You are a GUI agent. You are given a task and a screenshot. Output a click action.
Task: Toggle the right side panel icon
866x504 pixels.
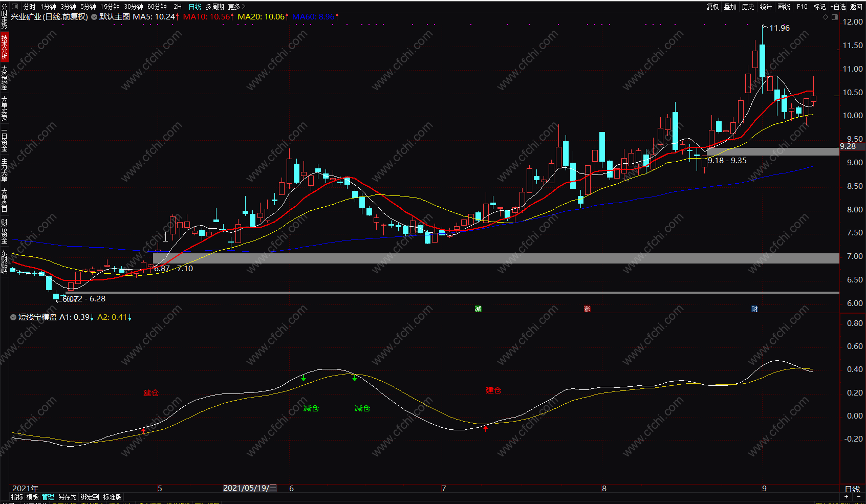(x=835, y=17)
